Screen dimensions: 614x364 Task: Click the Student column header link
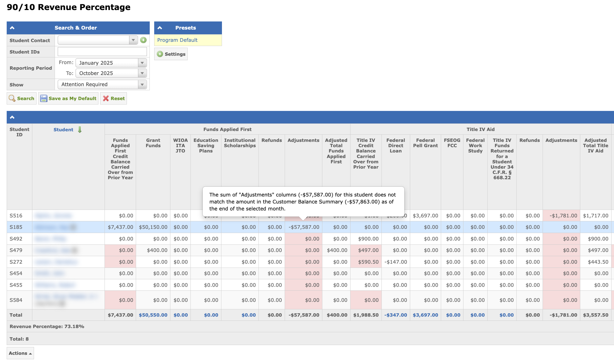63,130
